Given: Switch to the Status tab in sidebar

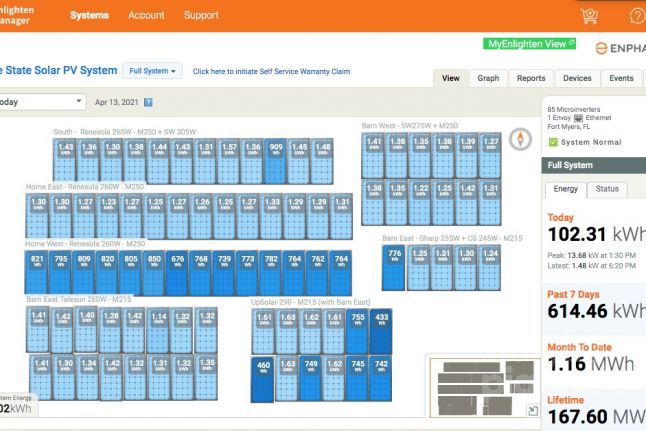Looking at the screenshot, I should 607,189.
